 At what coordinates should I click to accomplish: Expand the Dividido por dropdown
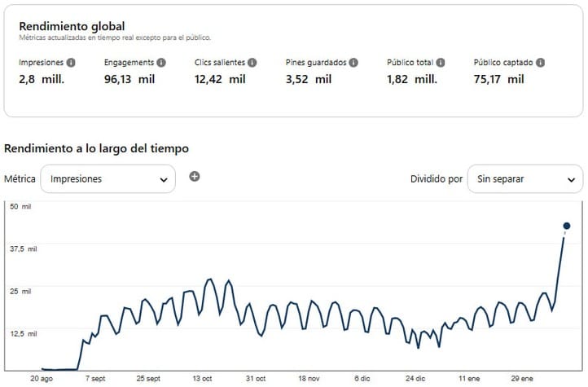click(524, 178)
